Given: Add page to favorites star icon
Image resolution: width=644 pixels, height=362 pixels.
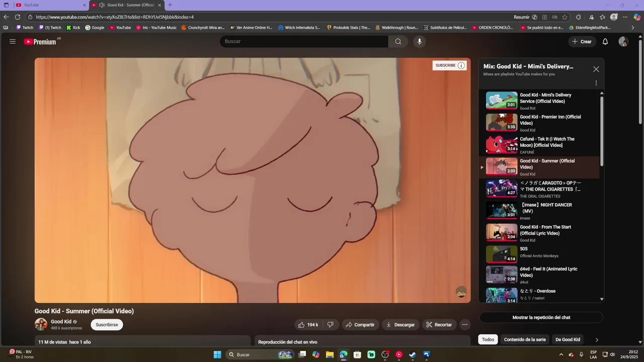Looking at the screenshot, I should [565, 17].
